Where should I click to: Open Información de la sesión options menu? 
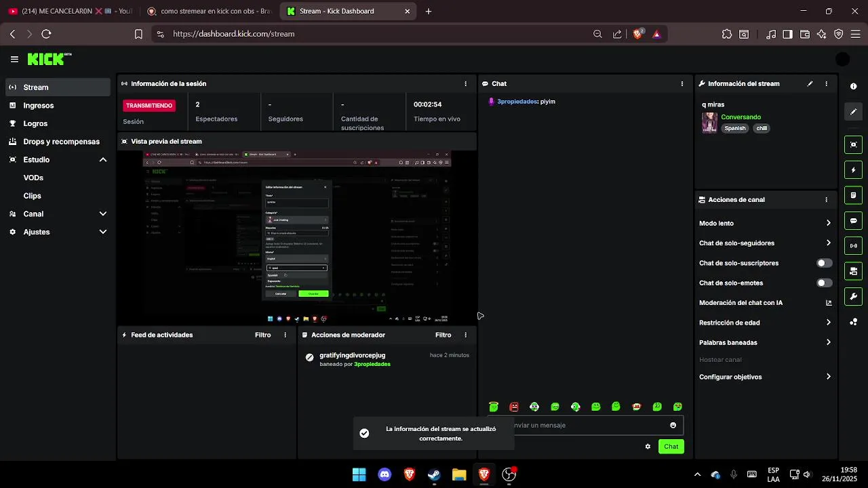click(465, 83)
